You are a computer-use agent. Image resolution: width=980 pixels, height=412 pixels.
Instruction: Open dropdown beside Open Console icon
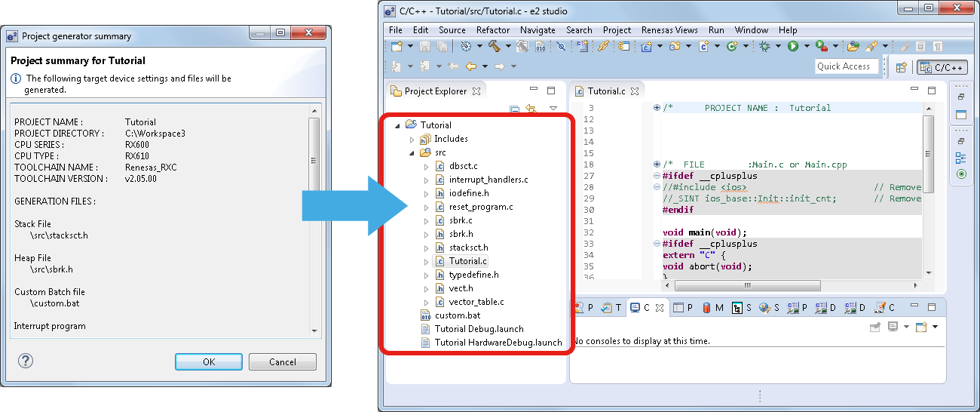935,327
